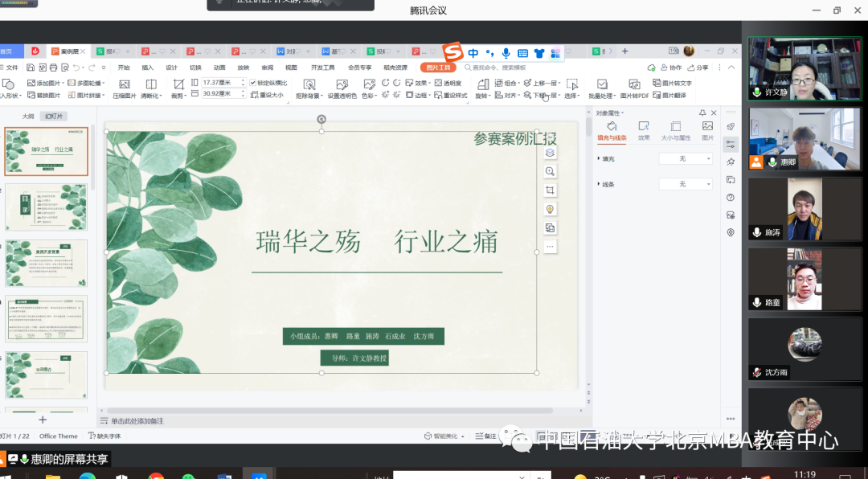
Task: Click the 重设大小 reset size button
Action: (x=268, y=95)
